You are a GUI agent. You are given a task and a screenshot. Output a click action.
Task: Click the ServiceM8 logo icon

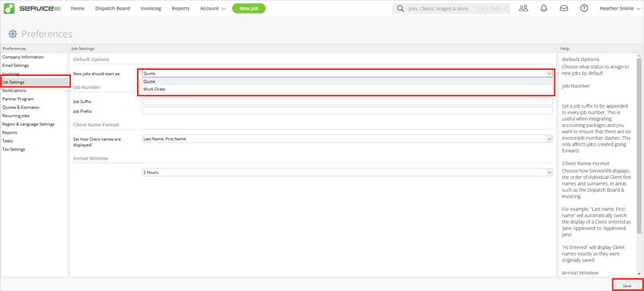(10, 8)
